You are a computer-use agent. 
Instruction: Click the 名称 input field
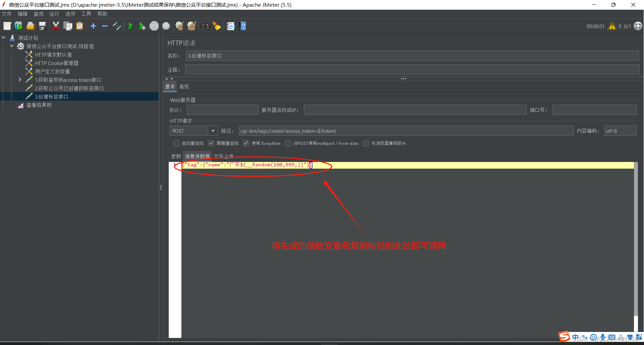pos(412,56)
